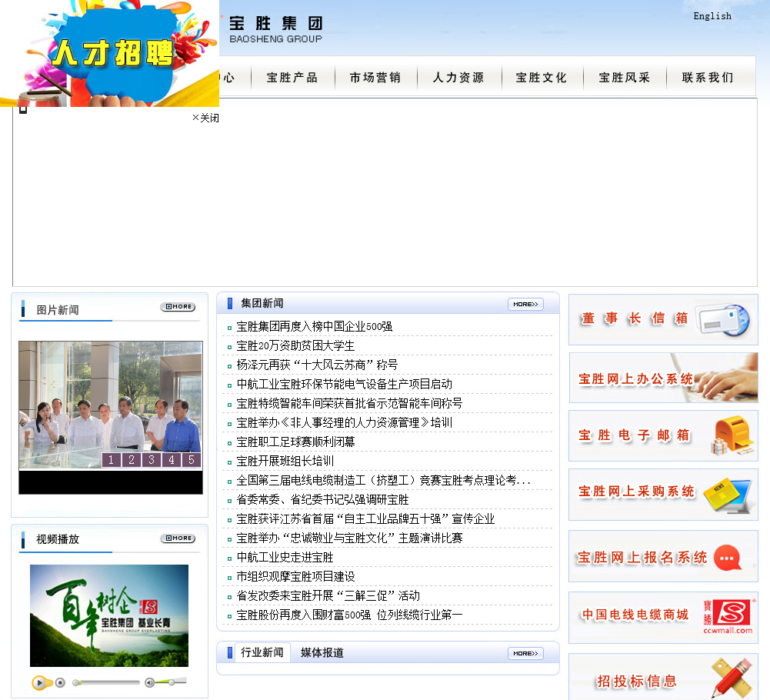Open the 宝胜网上采购系统 banner
This screenshot has width=770, height=700.
click(663, 494)
